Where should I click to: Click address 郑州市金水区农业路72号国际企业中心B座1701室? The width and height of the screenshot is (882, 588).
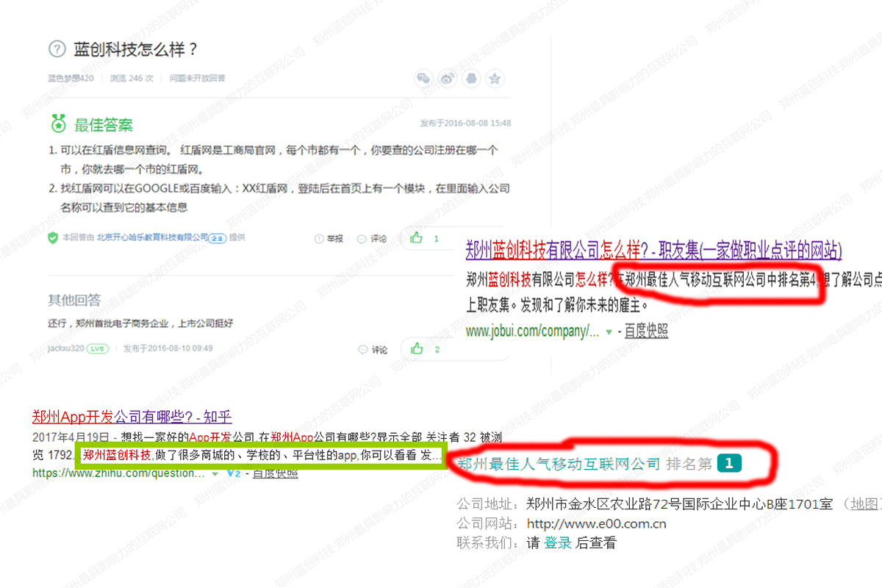tap(680, 503)
